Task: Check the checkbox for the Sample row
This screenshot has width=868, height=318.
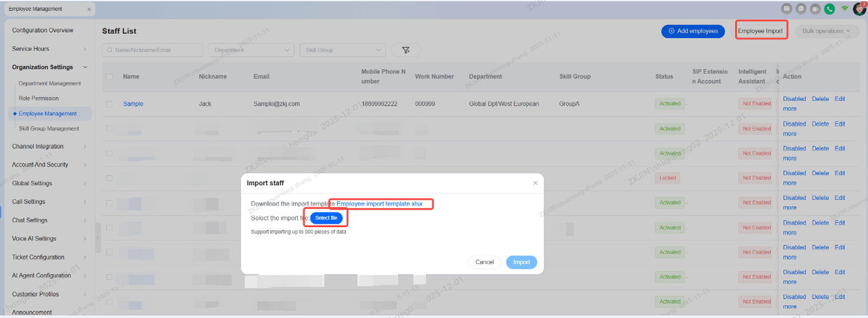Action: pos(109,104)
